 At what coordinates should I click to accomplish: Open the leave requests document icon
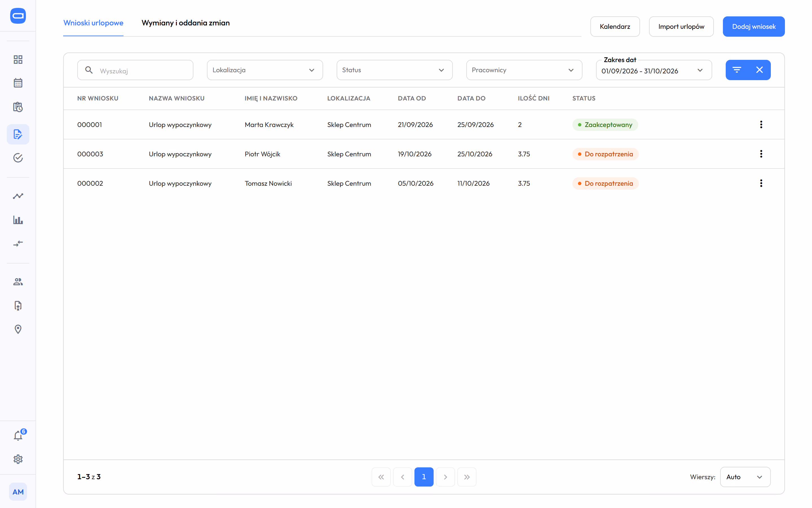(x=18, y=134)
